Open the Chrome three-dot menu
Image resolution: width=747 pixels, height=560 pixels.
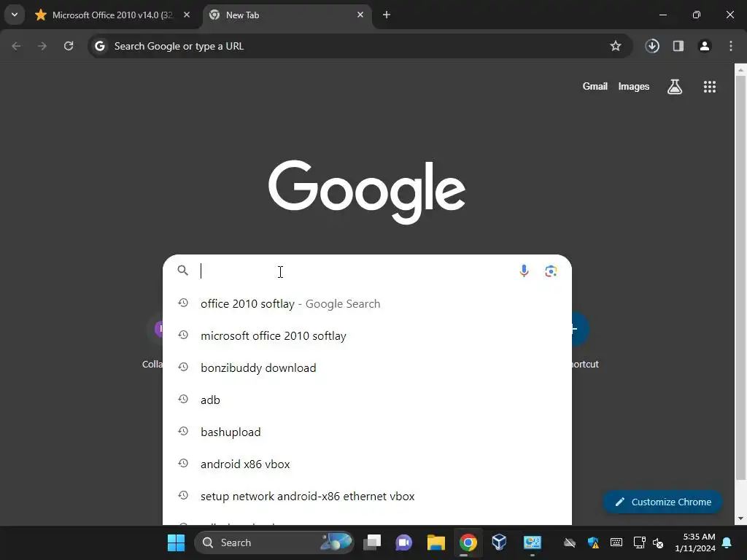[731, 46]
